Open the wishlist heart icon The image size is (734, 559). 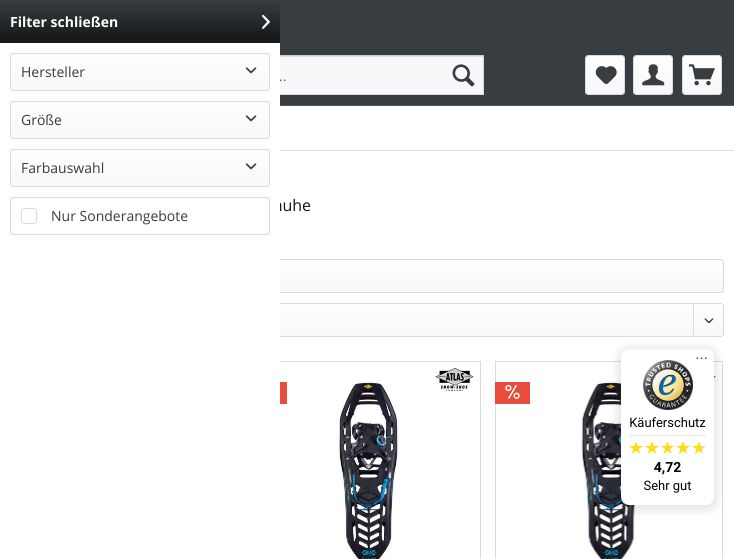click(605, 75)
